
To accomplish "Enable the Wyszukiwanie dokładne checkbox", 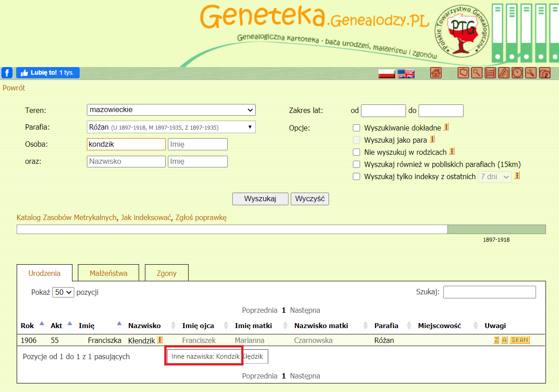I will pyautogui.click(x=356, y=128).
